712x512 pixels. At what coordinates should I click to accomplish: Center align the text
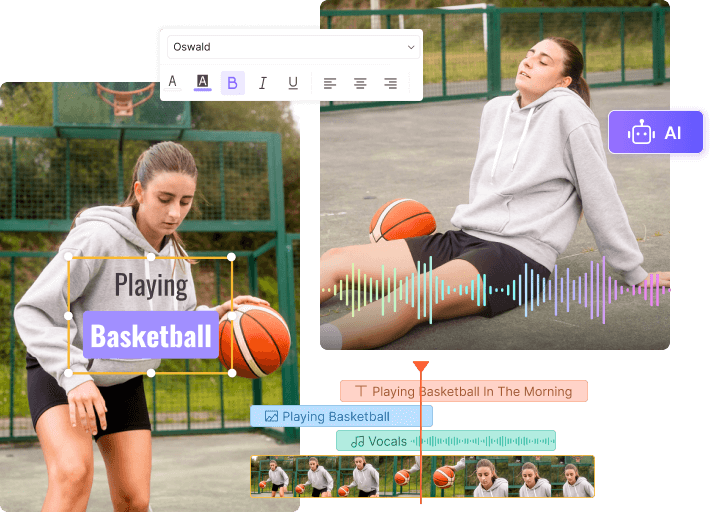point(360,83)
